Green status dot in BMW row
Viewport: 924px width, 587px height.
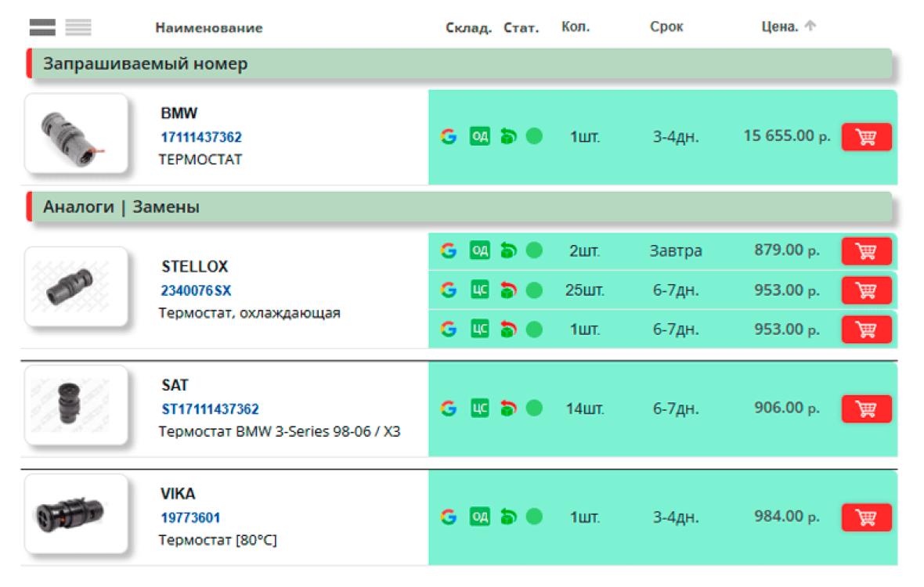[534, 137]
